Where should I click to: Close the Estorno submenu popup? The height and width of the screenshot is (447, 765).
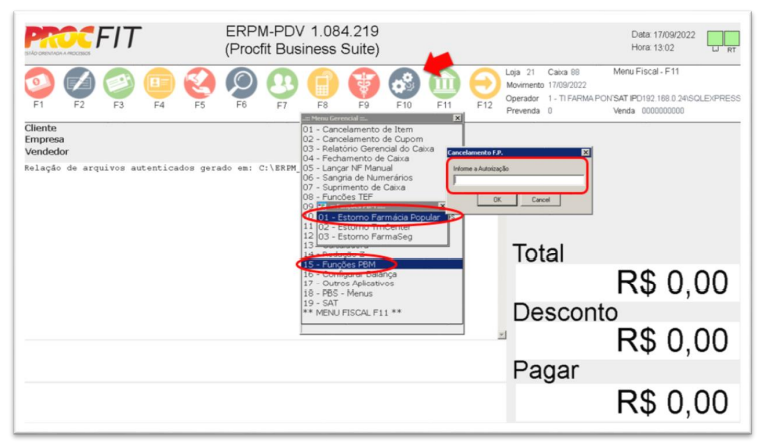442,205
